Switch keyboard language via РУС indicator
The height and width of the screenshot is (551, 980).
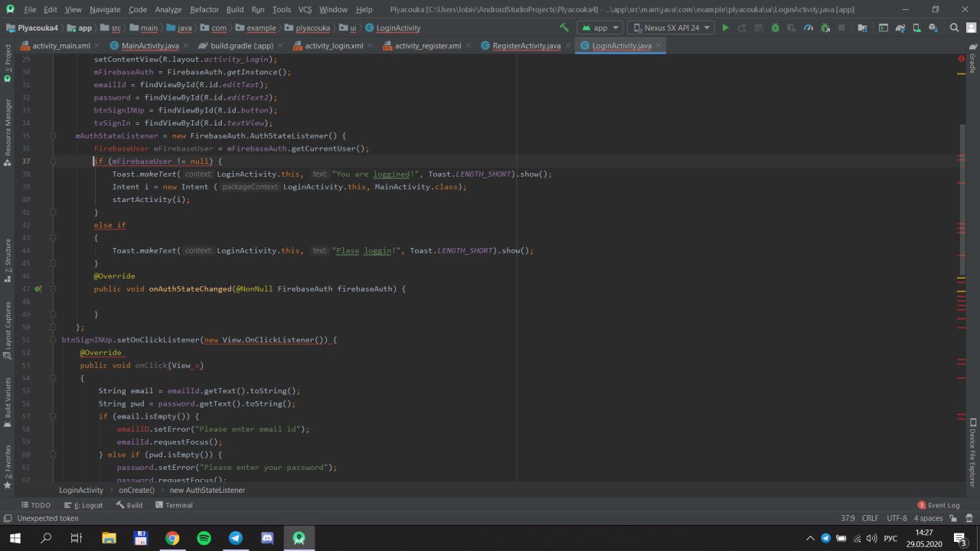[890, 539]
